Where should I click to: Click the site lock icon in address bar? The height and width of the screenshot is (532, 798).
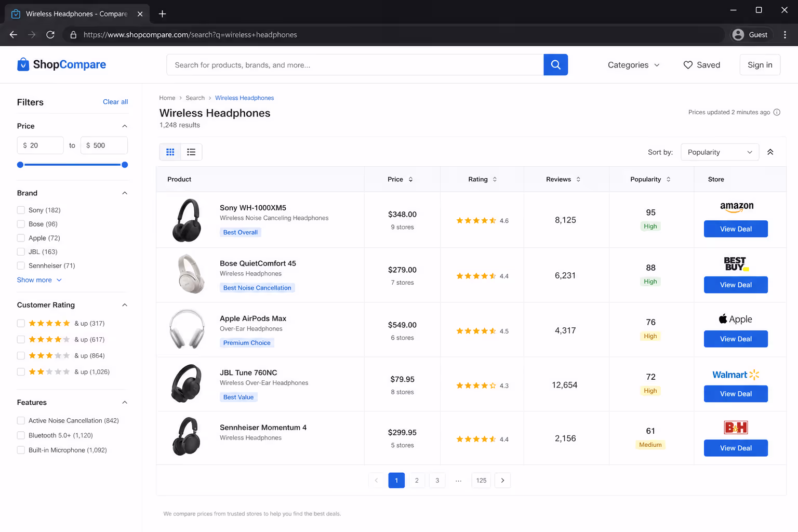click(73, 35)
